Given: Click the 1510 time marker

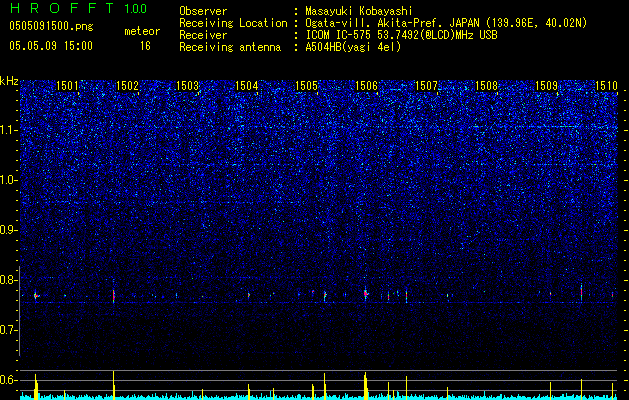Looking at the screenshot, I should click(x=606, y=85).
